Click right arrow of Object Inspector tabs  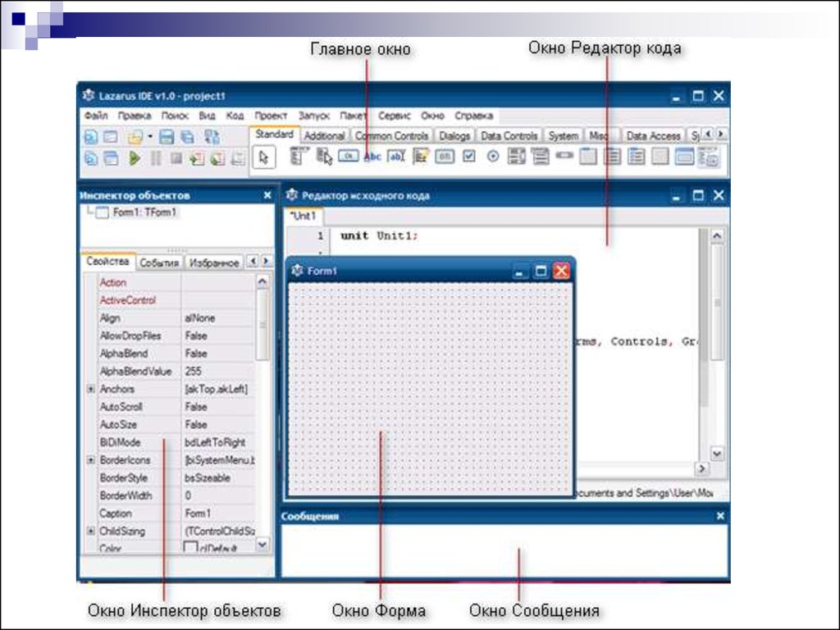(266, 261)
